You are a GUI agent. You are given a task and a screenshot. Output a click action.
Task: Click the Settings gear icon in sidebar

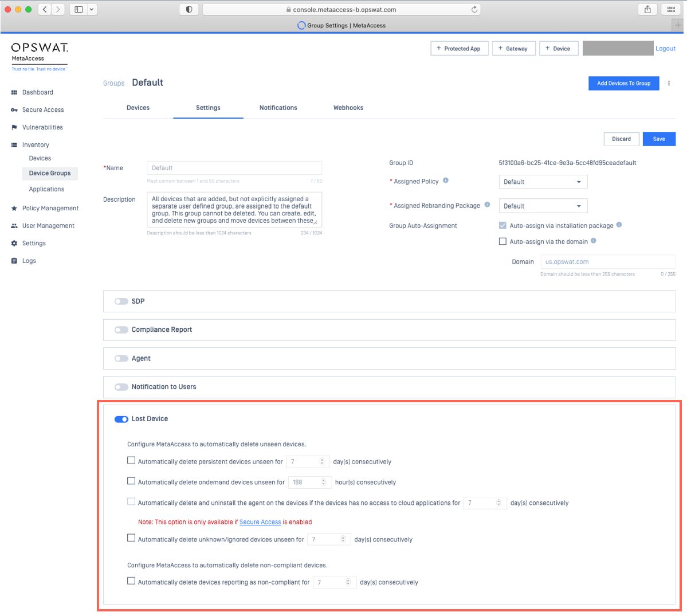(14, 244)
